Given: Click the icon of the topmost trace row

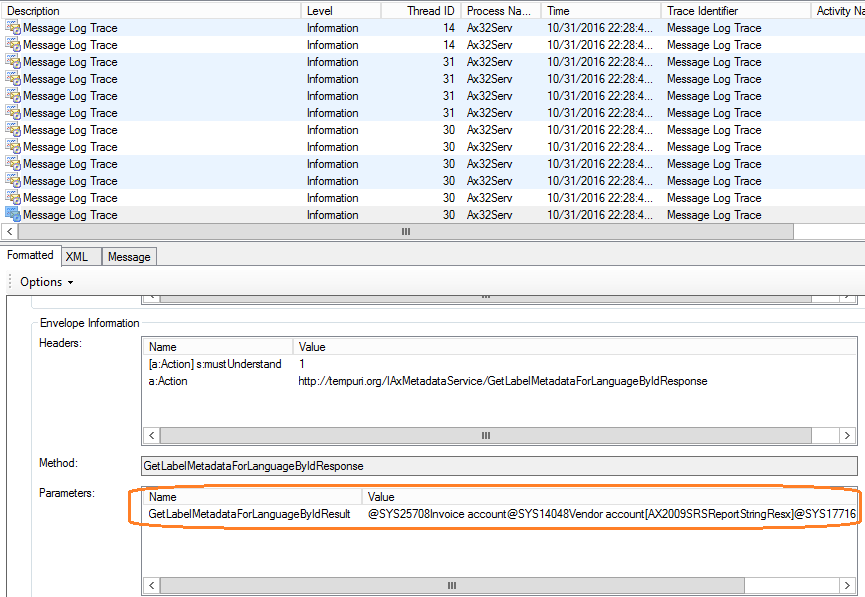Looking at the screenshot, I should click(x=13, y=28).
